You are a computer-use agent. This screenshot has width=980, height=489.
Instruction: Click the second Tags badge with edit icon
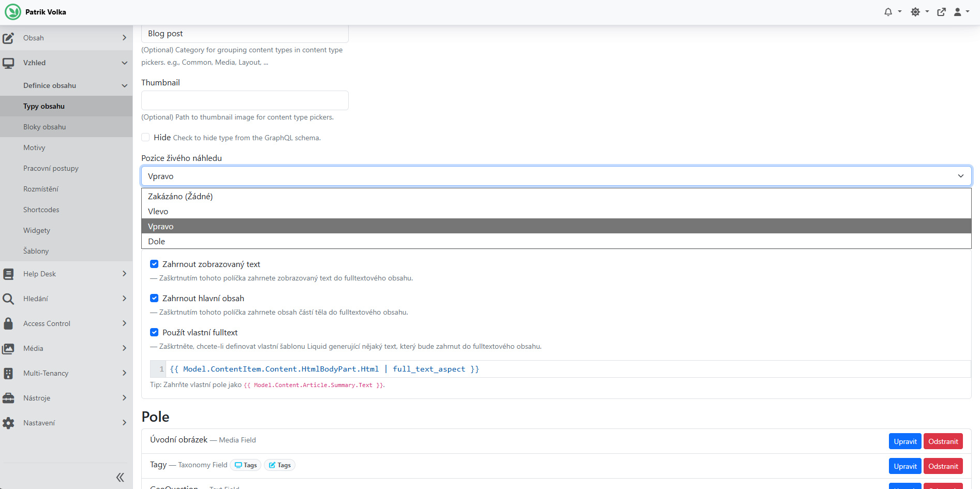click(279, 465)
